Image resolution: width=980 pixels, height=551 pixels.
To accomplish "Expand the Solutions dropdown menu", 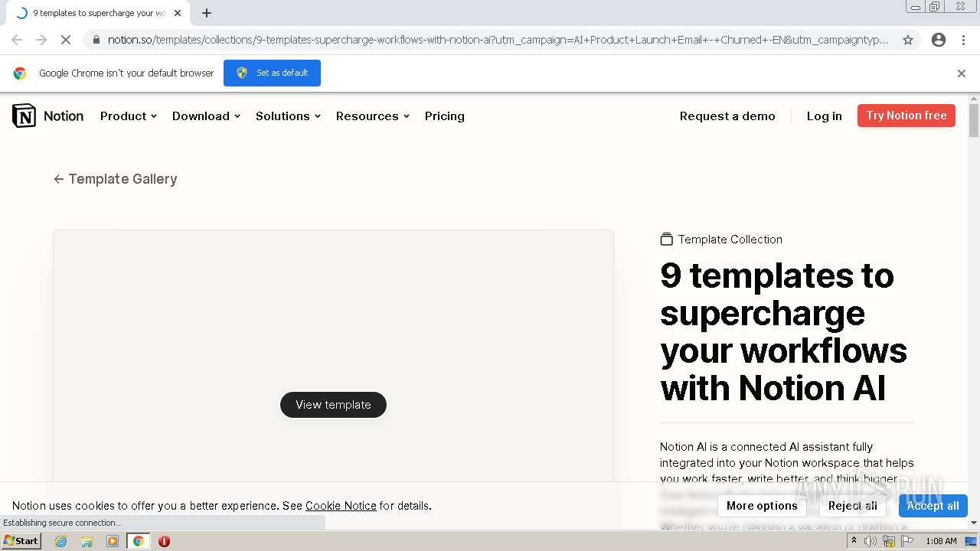I will (x=289, y=116).
